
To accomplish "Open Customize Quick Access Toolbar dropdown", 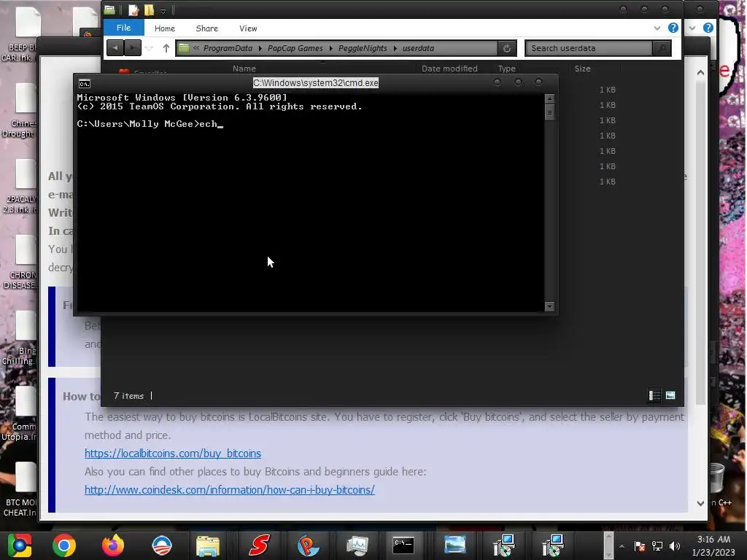I will pos(163,10).
